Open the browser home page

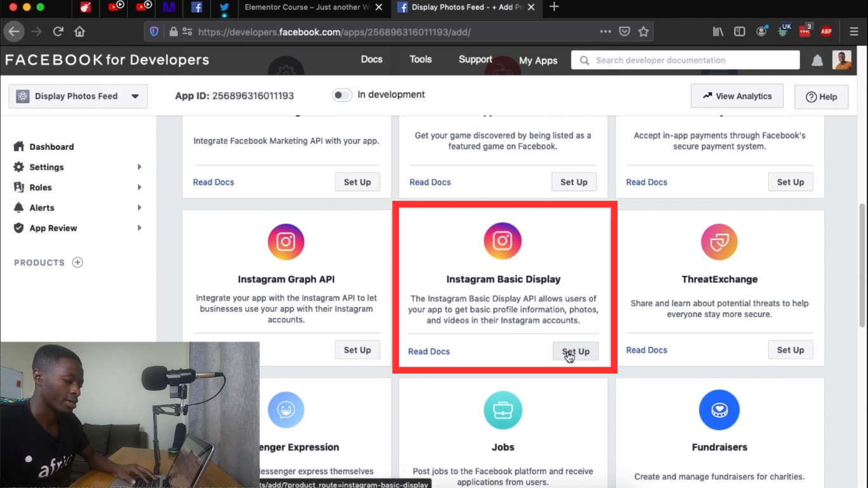(x=79, y=31)
